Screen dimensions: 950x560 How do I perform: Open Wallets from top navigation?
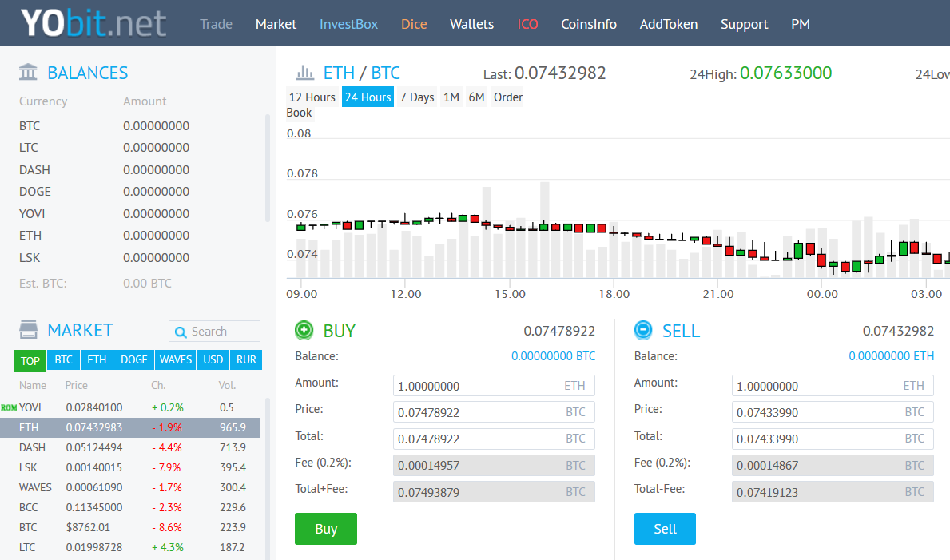[x=471, y=24]
